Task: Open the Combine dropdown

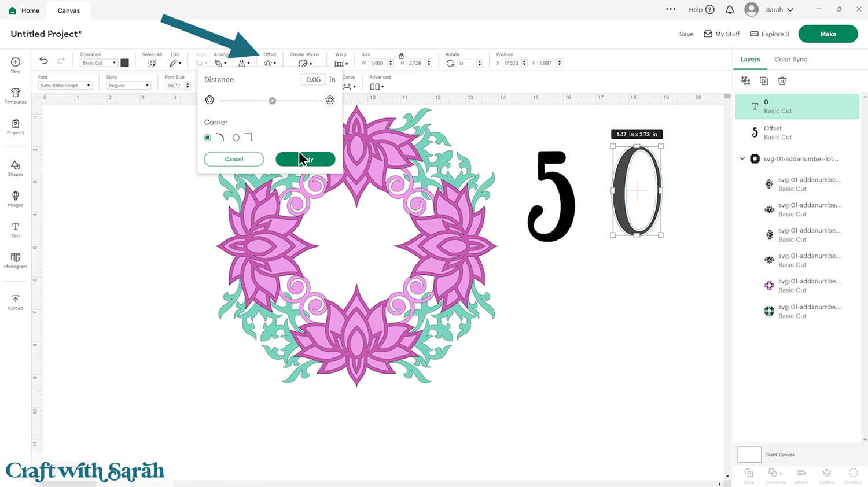Action: coord(775,476)
